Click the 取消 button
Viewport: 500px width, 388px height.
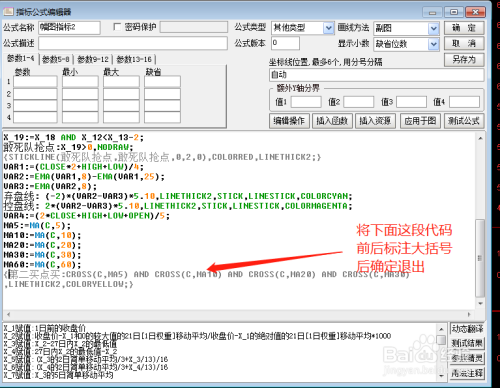[464, 43]
